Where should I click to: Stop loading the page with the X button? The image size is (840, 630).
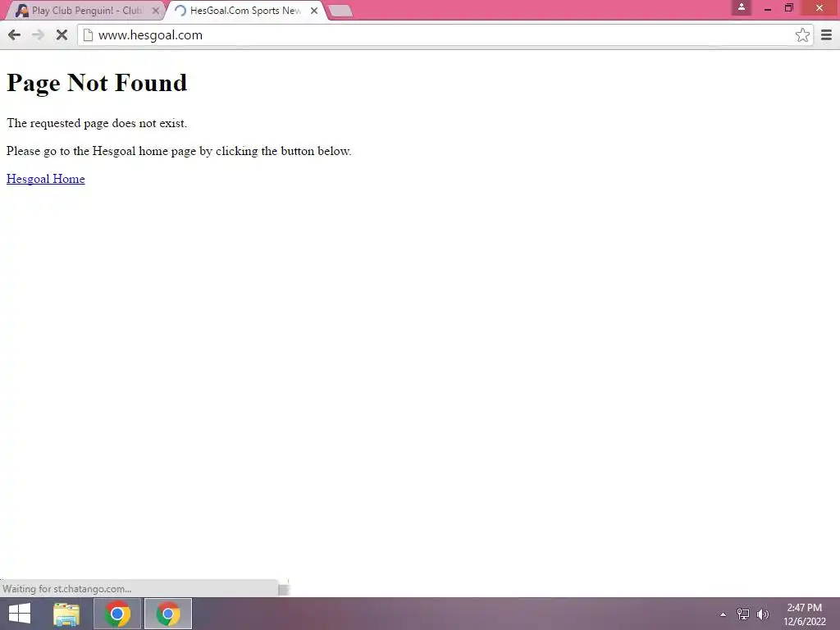(62, 35)
